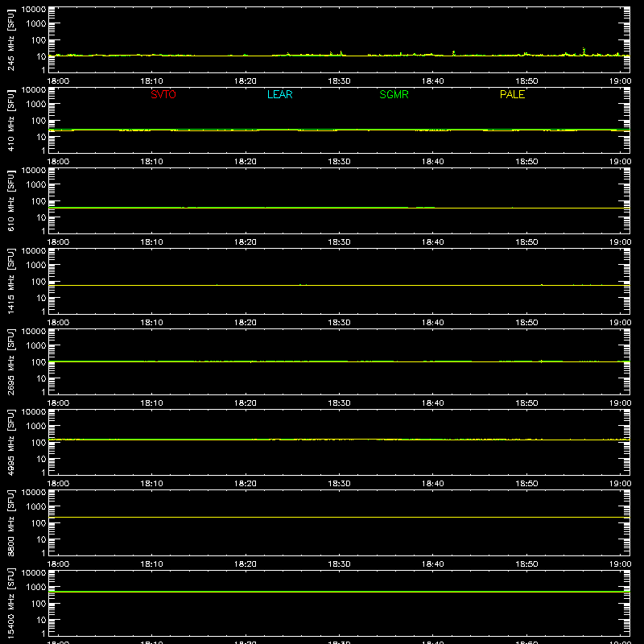Click 18:30 label under the 245 MHz plot

(x=339, y=81)
